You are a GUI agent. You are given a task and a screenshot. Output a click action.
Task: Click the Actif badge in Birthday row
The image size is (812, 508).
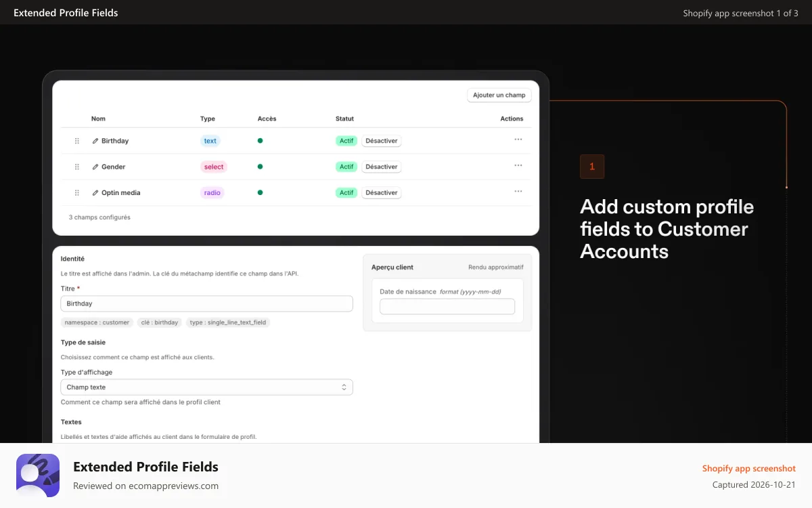point(346,141)
